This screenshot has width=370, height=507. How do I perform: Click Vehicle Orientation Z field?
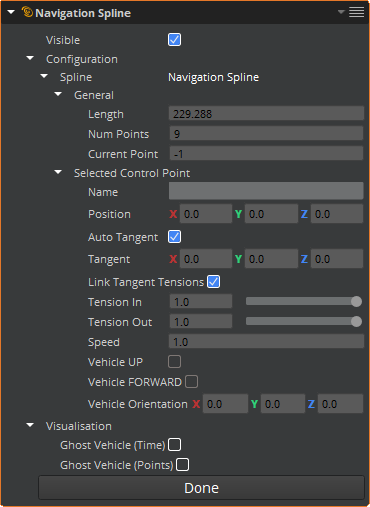pyautogui.click(x=340, y=404)
